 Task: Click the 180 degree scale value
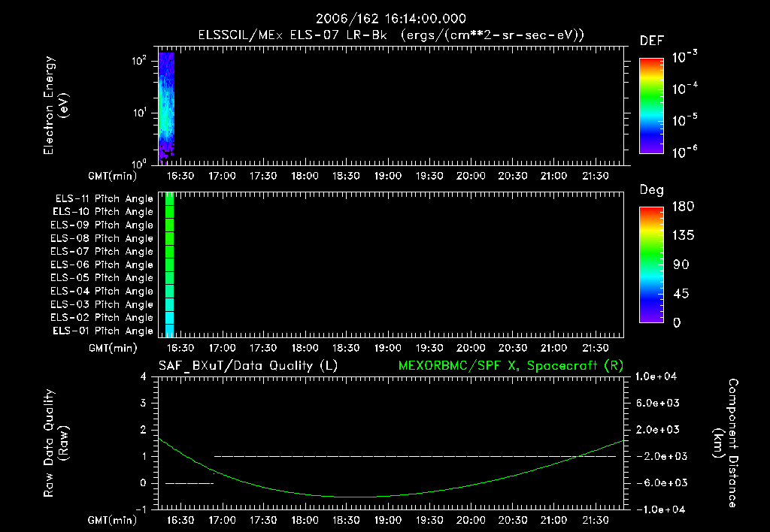click(x=683, y=207)
